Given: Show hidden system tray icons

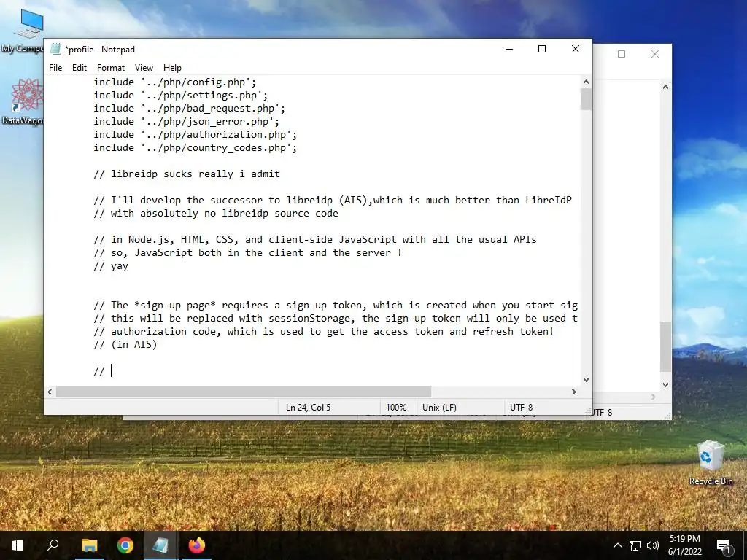Looking at the screenshot, I should pos(617,545).
